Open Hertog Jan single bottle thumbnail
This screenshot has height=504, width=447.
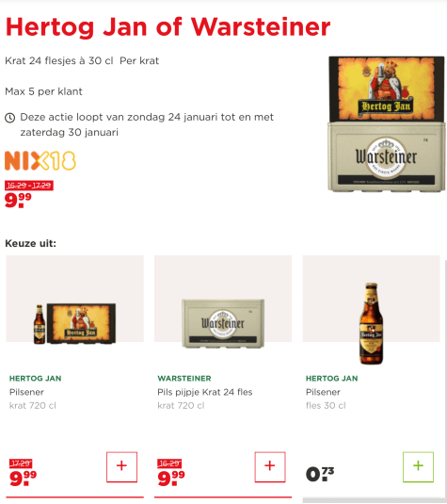point(371,323)
